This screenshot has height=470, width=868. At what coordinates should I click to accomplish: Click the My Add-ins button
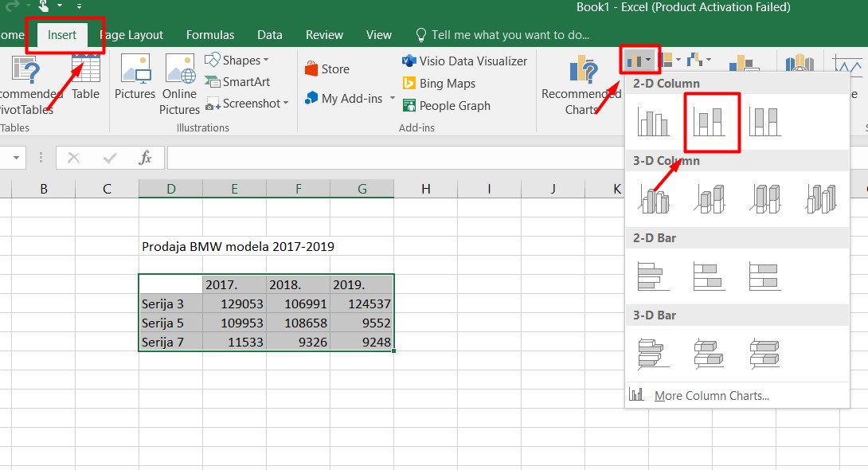point(344,99)
